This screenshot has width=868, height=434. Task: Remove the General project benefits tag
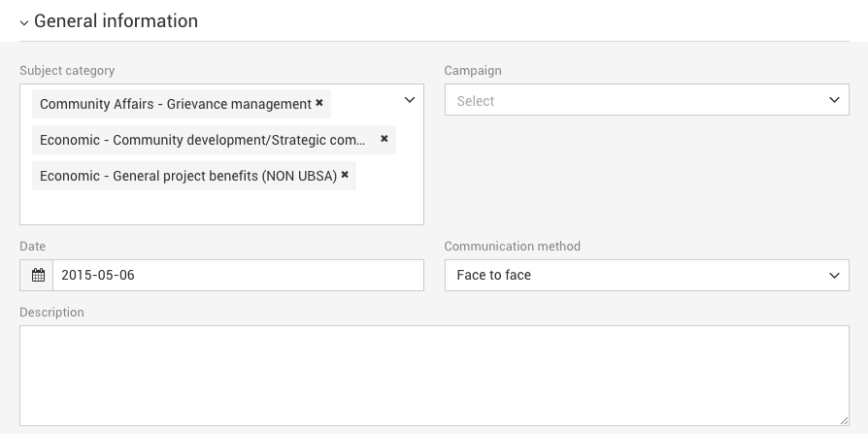click(x=345, y=175)
